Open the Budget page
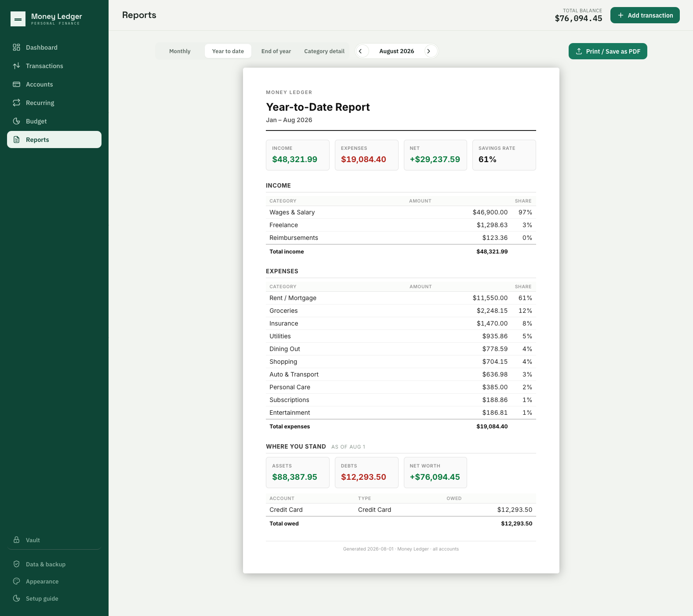The height and width of the screenshot is (616, 693). [54, 121]
